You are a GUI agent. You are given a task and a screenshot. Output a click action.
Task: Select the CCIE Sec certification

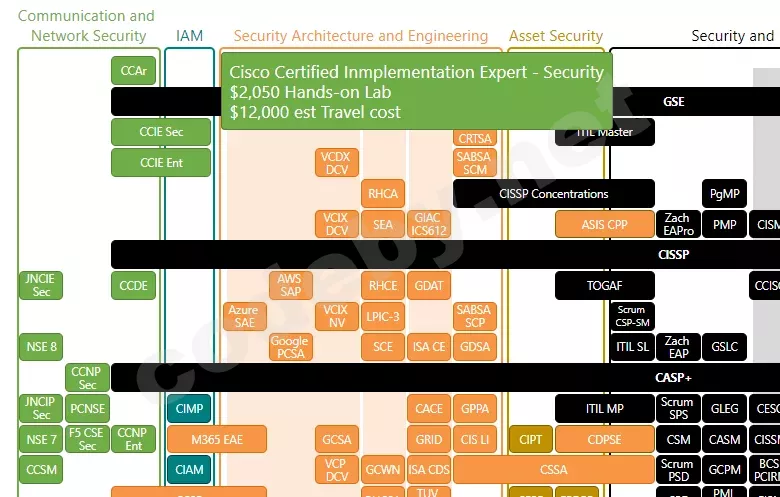tap(161, 132)
